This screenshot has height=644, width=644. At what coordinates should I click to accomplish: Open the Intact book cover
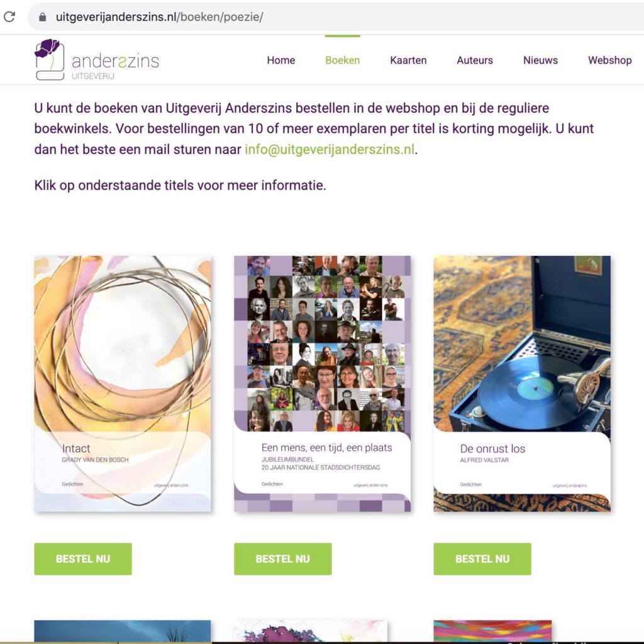click(x=123, y=384)
